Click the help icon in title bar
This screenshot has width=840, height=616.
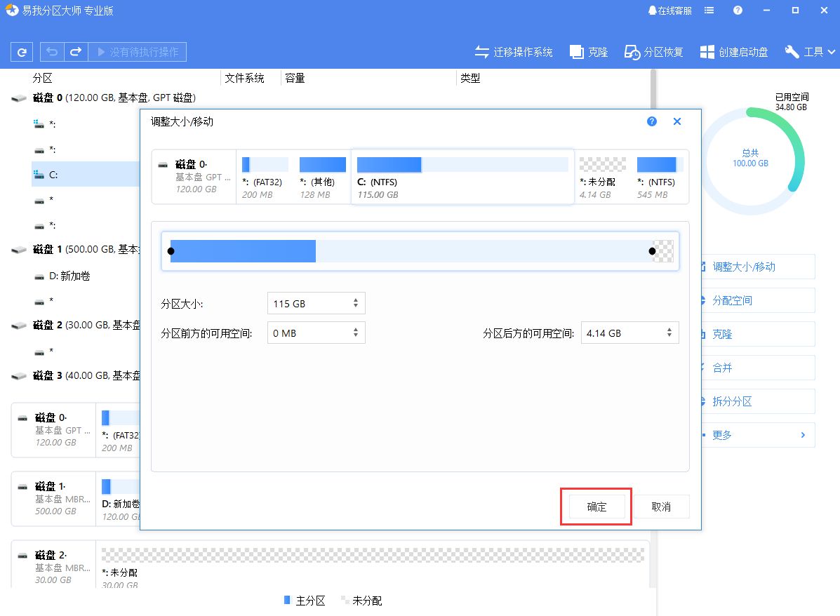click(738, 11)
